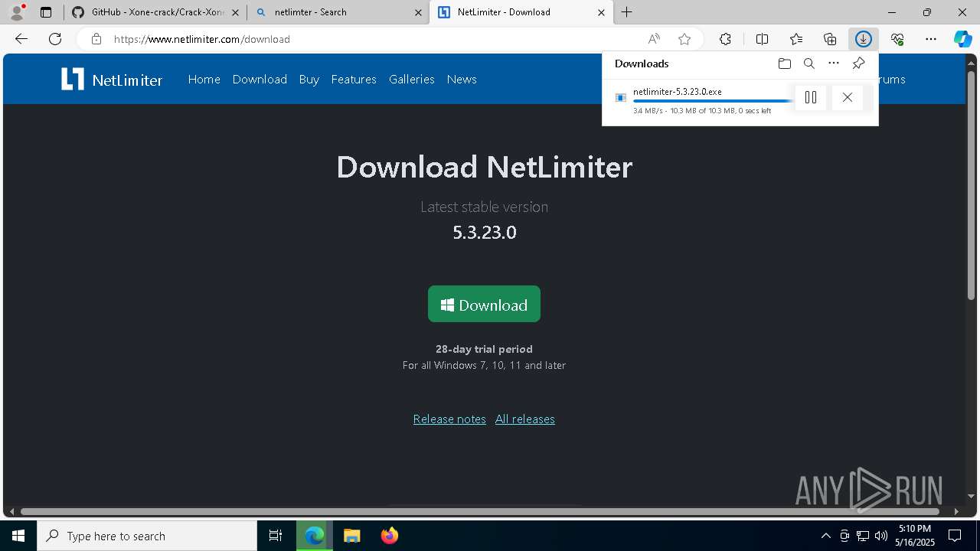Screen dimensions: 980x551
Task: Open the Features nav item
Action: [354, 80]
